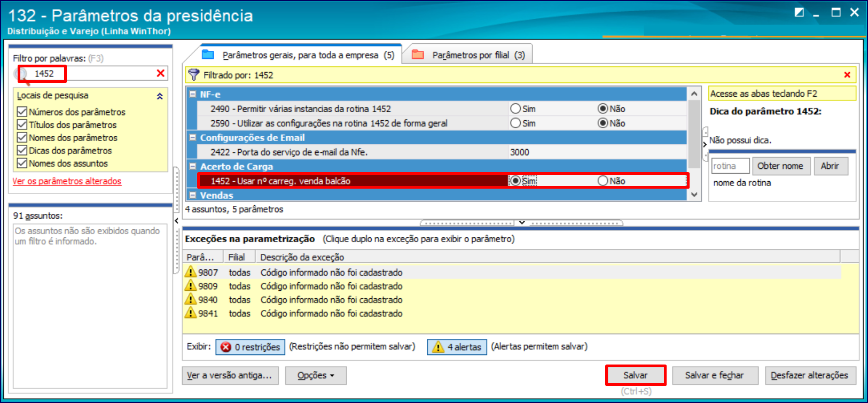The width and height of the screenshot is (868, 403).
Task: Select Sim for parameter 1452
Action: tap(515, 181)
